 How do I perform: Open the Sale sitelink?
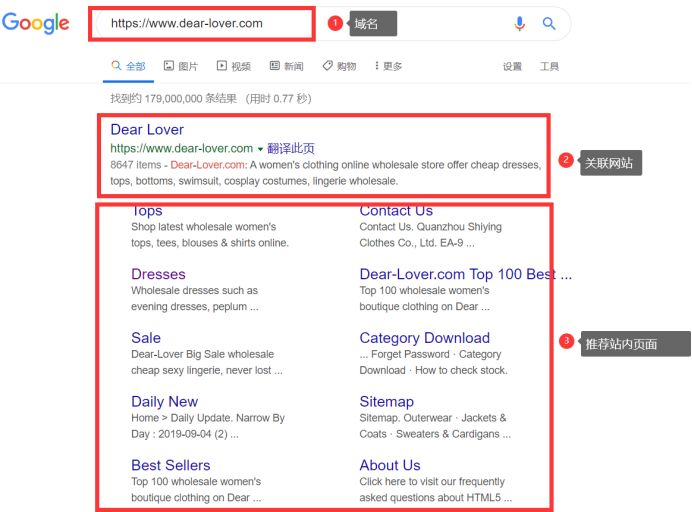(x=146, y=338)
